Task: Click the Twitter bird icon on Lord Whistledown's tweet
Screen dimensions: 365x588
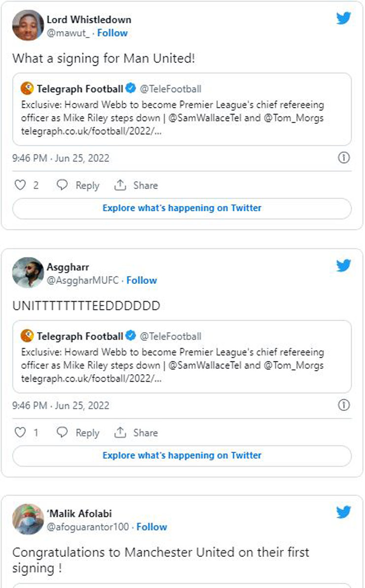Action: click(x=343, y=19)
